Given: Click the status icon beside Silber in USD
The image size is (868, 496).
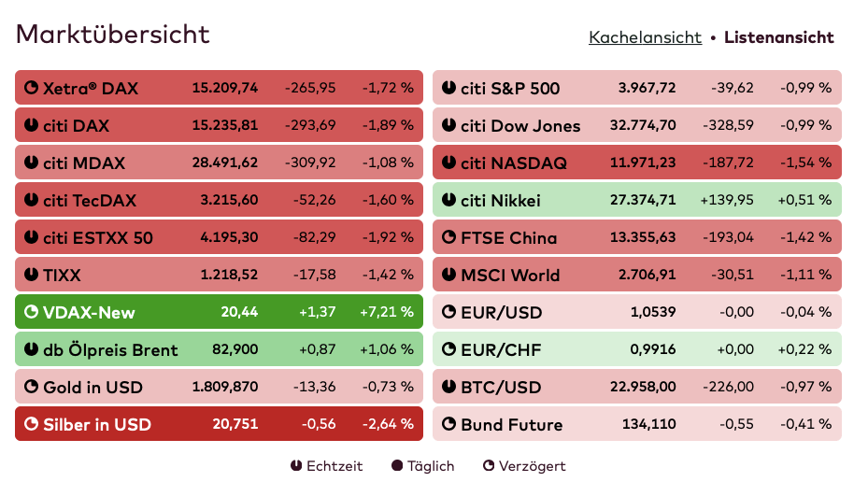Looking at the screenshot, I should (x=31, y=424).
